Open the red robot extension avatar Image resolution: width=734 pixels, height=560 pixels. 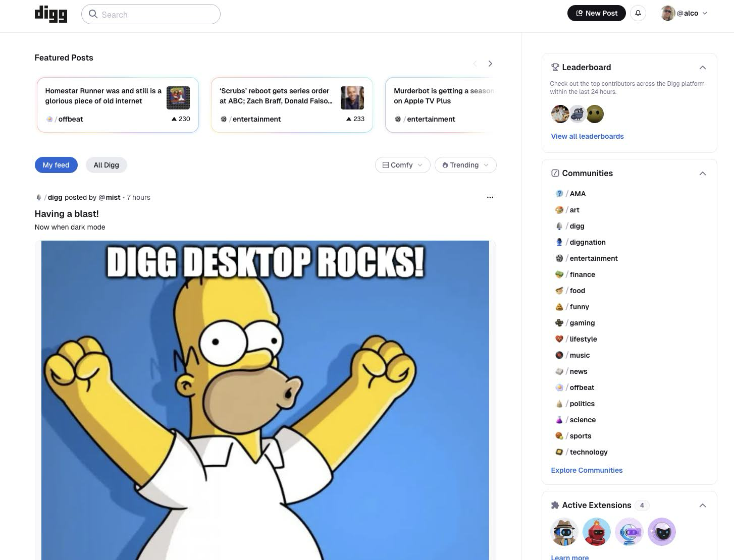tap(597, 532)
